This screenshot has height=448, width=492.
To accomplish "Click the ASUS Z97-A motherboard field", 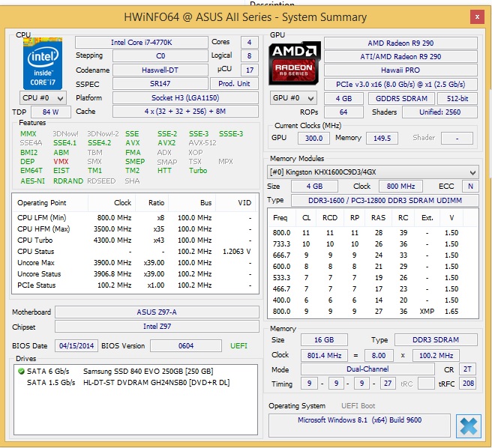I will coord(157,312).
